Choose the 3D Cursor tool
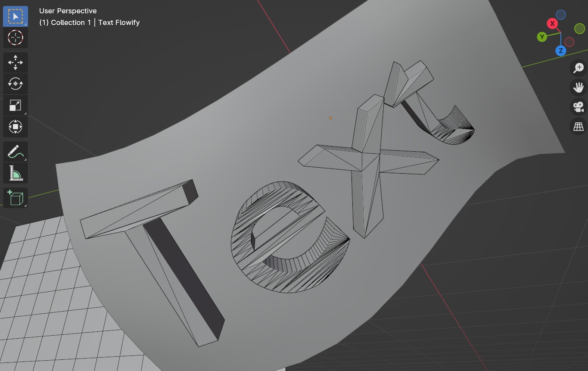This screenshot has height=371, width=588. 16,37
